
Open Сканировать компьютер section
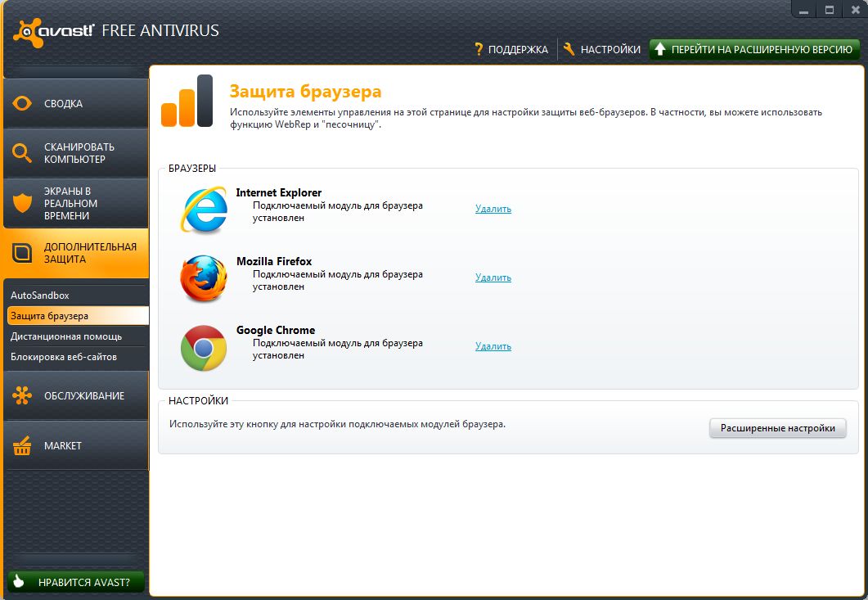(x=76, y=153)
